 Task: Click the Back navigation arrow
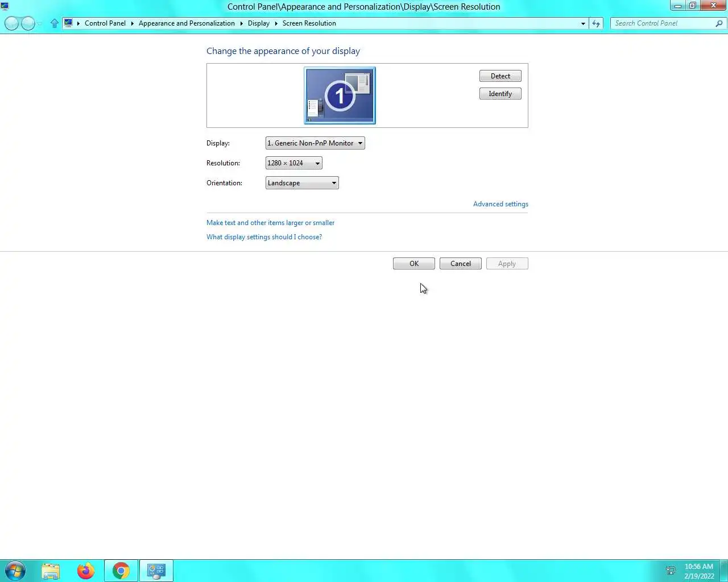click(x=12, y=23)
